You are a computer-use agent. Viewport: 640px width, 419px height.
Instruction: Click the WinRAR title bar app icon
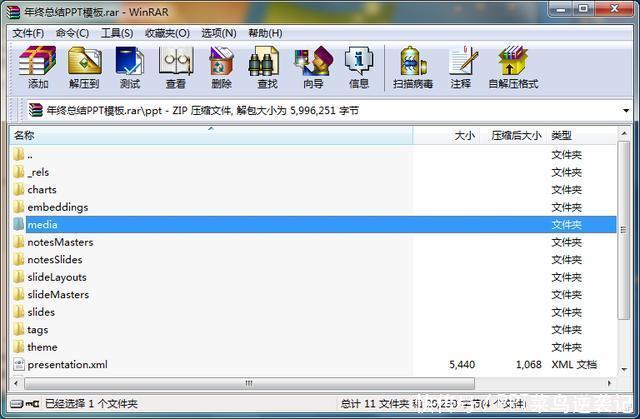(13, 12)
